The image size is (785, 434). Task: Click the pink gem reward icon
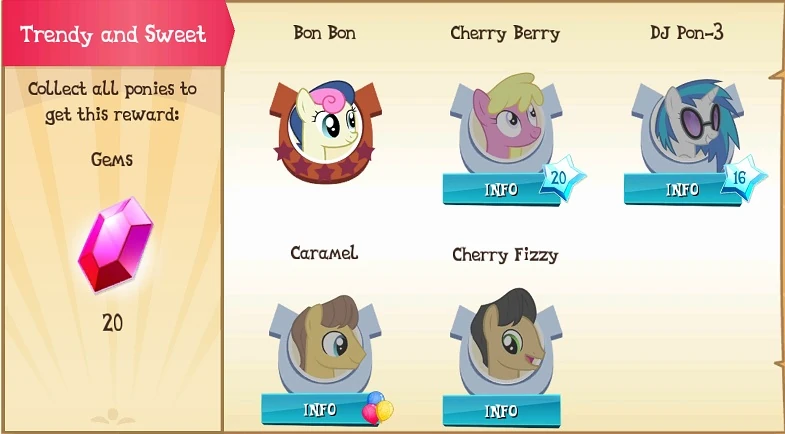click(116, 244)
